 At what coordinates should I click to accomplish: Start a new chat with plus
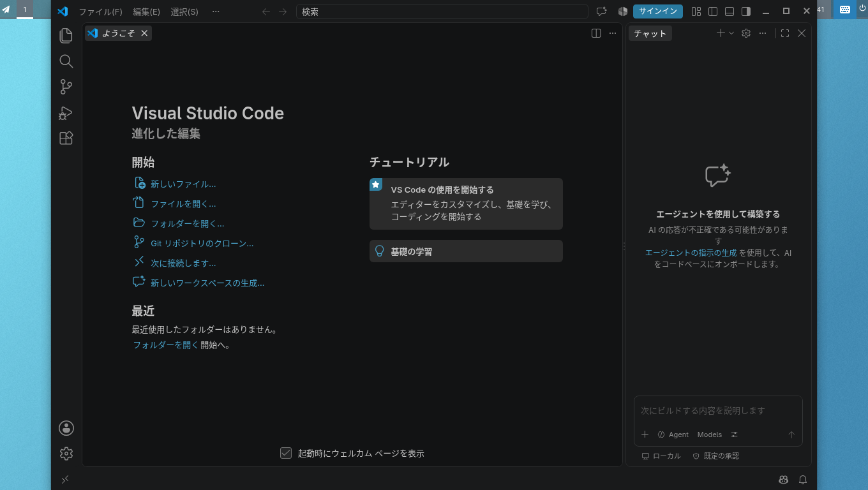tap(721, 33)
